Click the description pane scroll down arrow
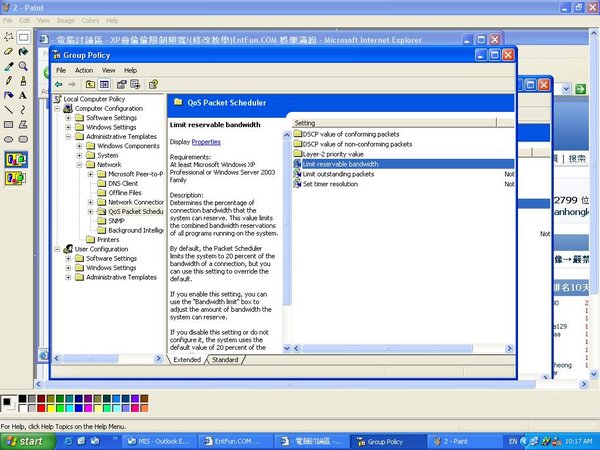Viewport: 600px width, 450px height. click(286, 348)
